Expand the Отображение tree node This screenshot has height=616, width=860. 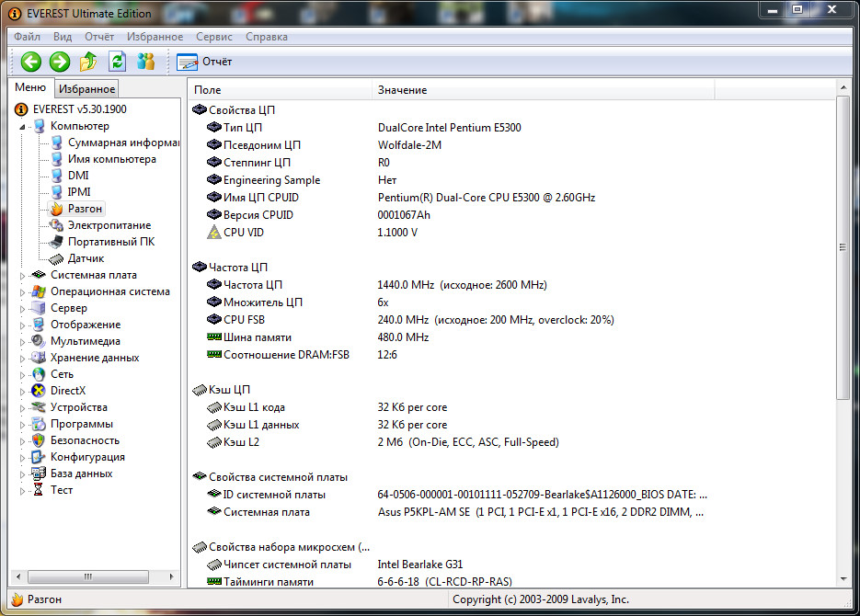pyautogui.click(x=22, y=325)
